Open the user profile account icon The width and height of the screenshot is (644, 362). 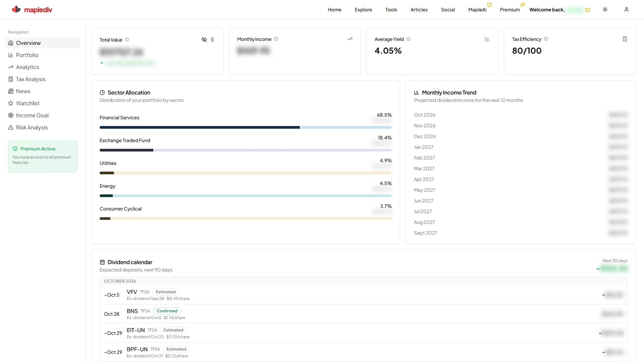coord(627,9)
